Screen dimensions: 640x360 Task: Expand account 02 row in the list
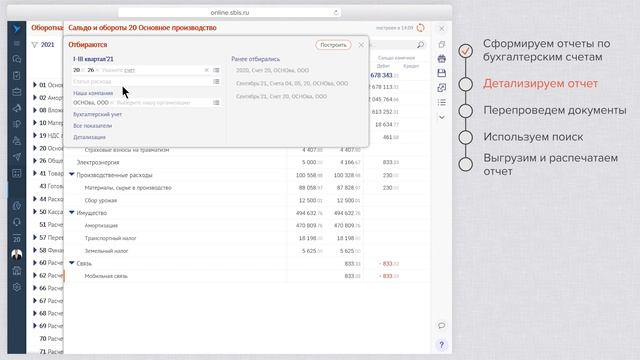(x=35, y=98)
